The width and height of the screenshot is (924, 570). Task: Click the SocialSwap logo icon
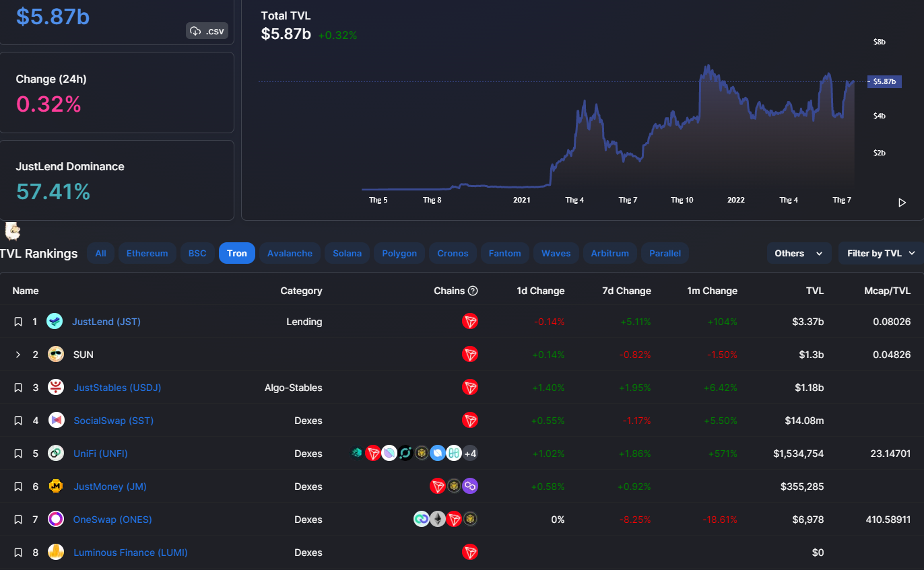click(56, 421)
